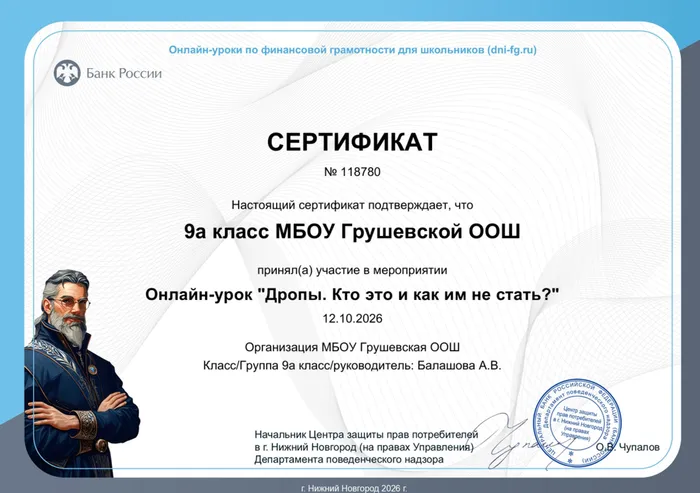Click 'Организация МБОУ Грушевская ООШ'
Screen dimensions: 700x493
(352, 347)
